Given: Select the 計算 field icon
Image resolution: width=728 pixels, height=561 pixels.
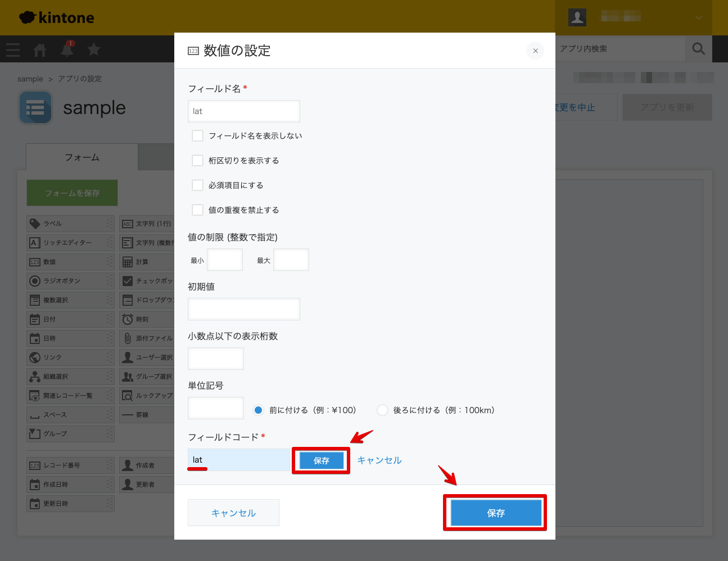Looking at the screenshot, I should (x=128, y=262).
